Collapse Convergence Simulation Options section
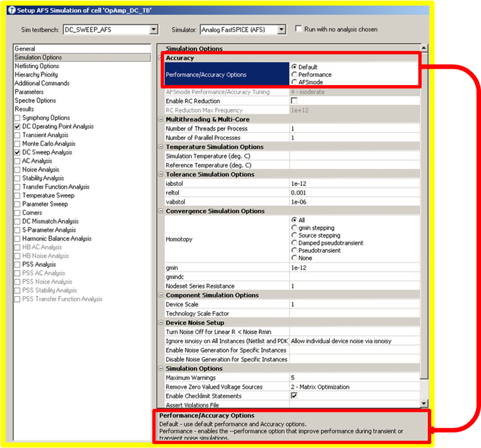This screenshot has height=448, width=481. pos(160,211)
